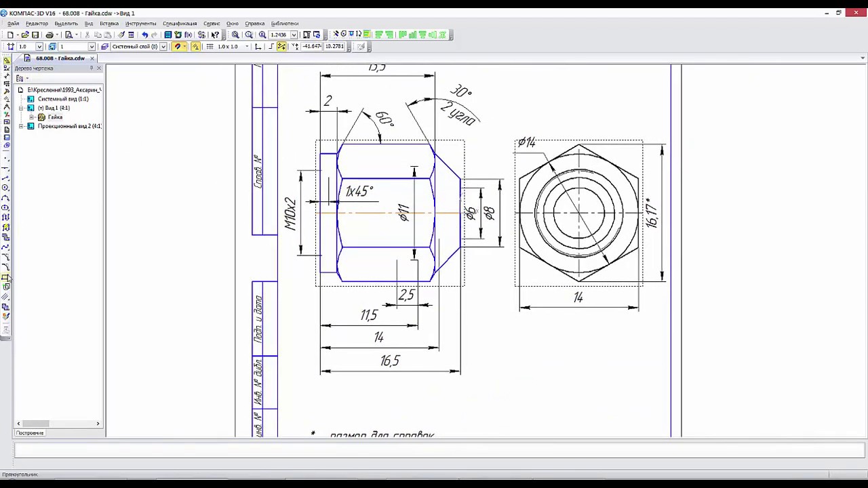This screenshot has height=488, width=868.
Task: Select Системный вид (1:1) in tree
Action: 63,99
